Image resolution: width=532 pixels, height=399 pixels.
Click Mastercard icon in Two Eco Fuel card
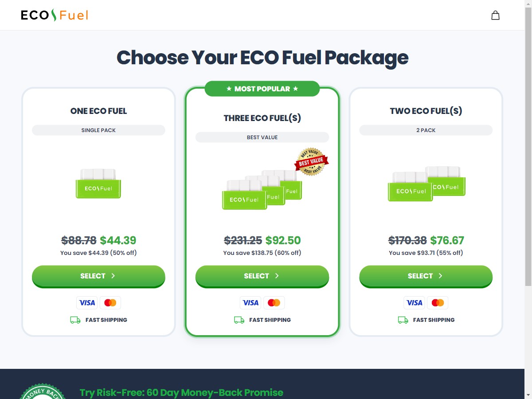coord(438,303)
